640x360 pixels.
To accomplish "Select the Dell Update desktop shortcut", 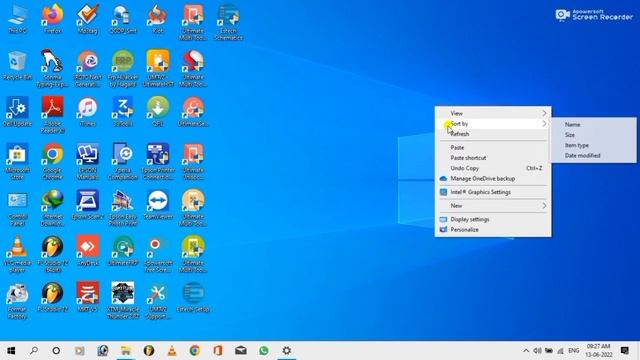I will click(x=17, y=112).
